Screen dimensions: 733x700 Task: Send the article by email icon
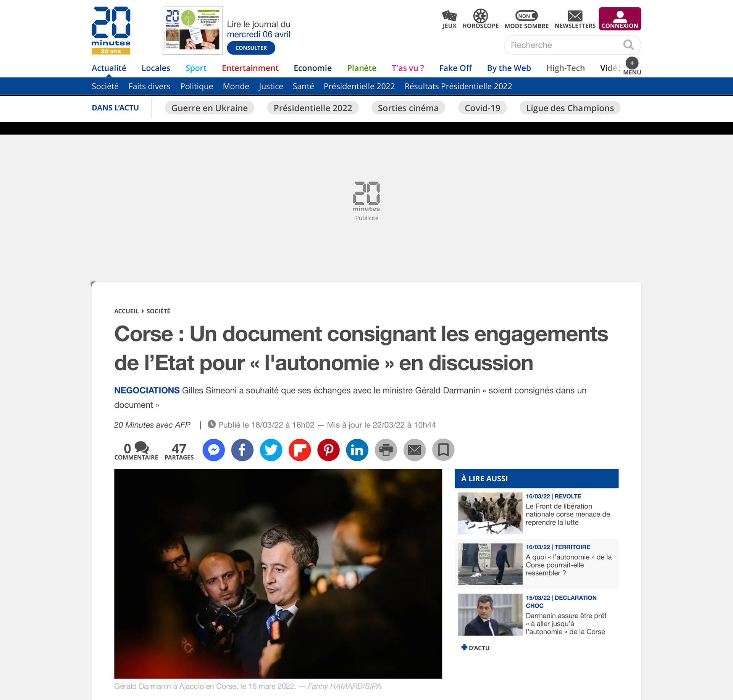click(x=415, y=450)
